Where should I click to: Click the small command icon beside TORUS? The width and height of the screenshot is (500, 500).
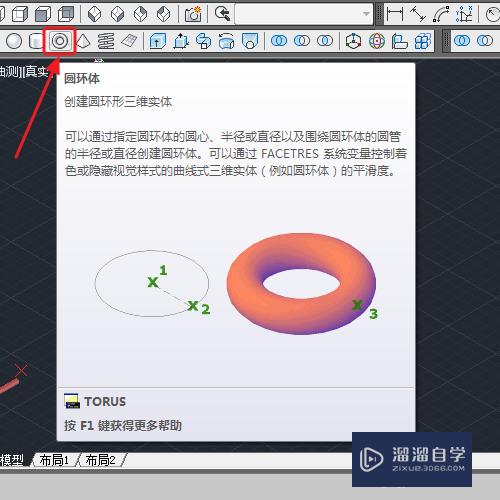[72, 401]
